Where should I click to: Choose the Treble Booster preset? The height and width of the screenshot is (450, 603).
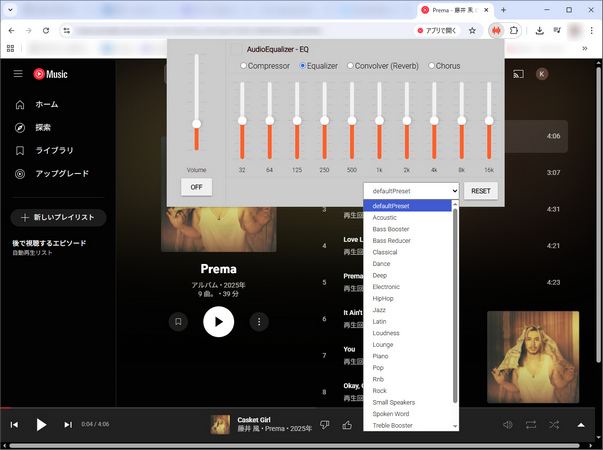[x=407, y=425]
